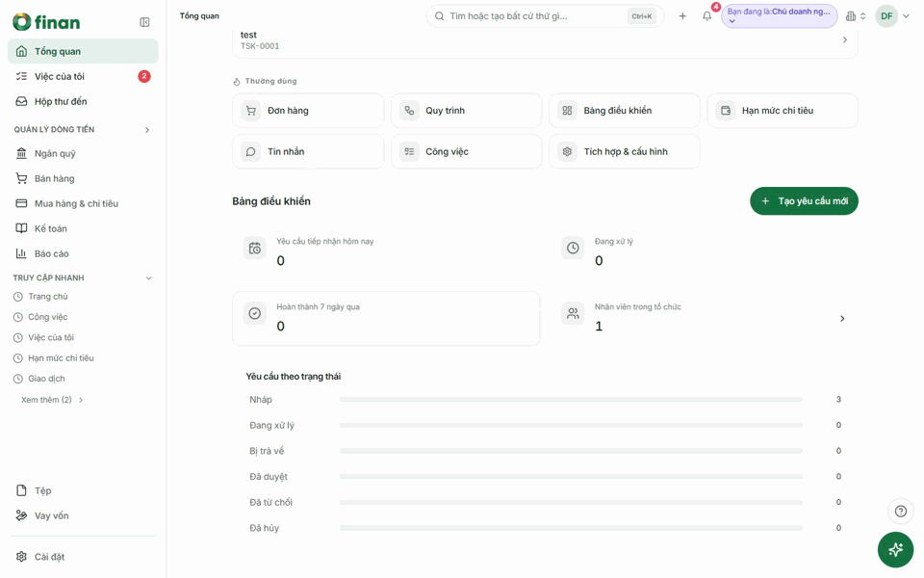Click the Hạn mức chi tiêu wallet icon
924x578 pixels.
click(726, 110)
